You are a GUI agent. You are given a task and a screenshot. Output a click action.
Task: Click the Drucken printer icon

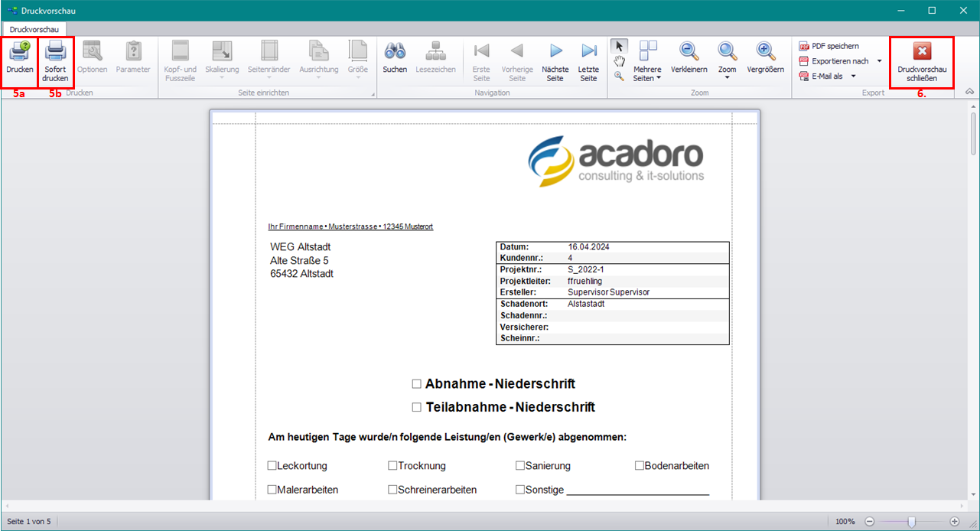[x=20, y=54]
